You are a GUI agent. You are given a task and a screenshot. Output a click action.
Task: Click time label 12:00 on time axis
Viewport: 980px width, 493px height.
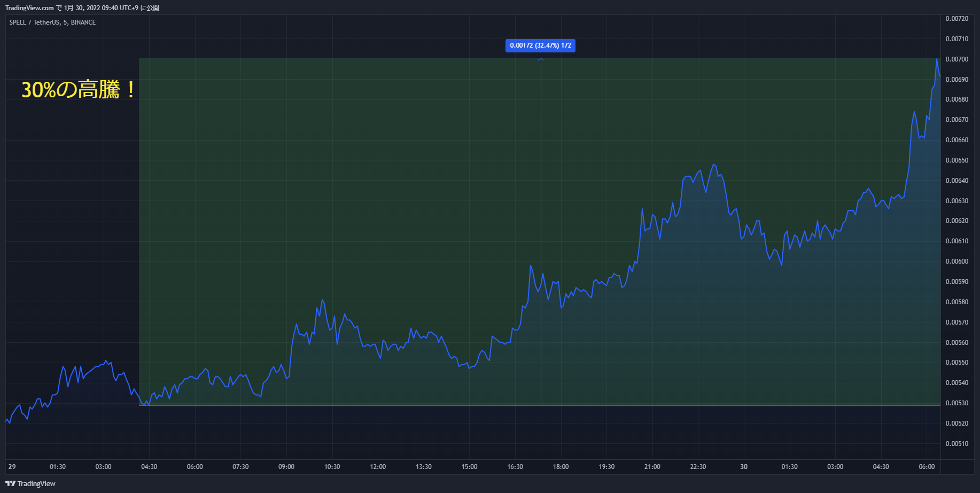pos(378,467)
